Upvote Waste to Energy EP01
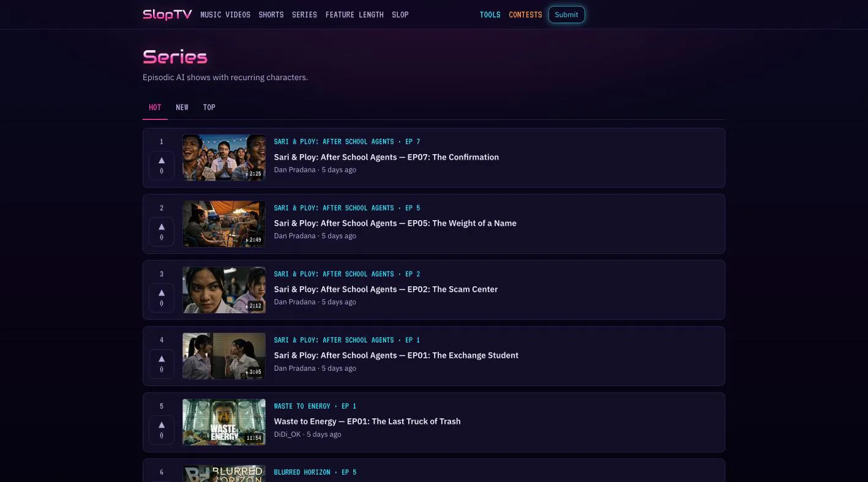Screen dimensions: 868x482 [x=162, y=429]
